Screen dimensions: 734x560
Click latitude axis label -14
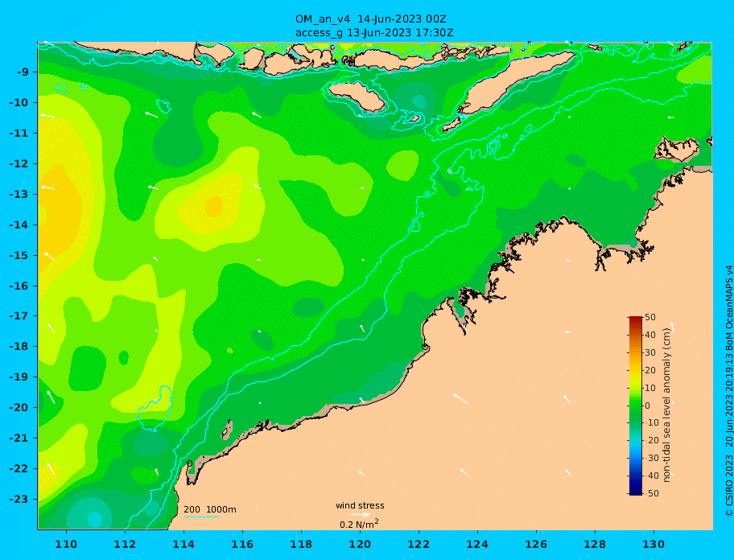tap(19, 225)
